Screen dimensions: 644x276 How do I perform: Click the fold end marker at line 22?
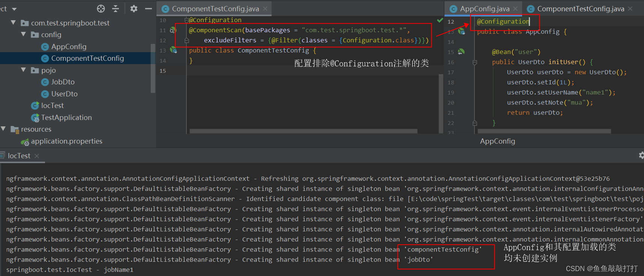click(x=474, y=123)
